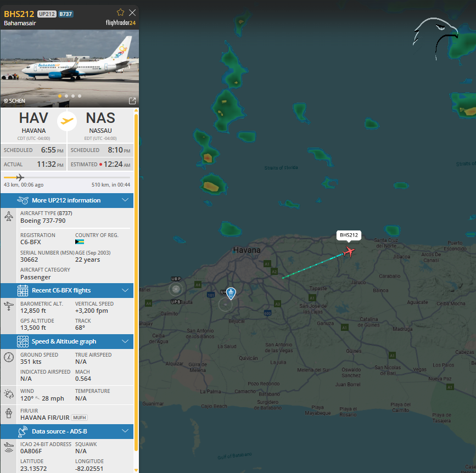Click the route airplane icon between HAV and NAS
The height and width of the screenshot is (473, 476).
(67, 121)
